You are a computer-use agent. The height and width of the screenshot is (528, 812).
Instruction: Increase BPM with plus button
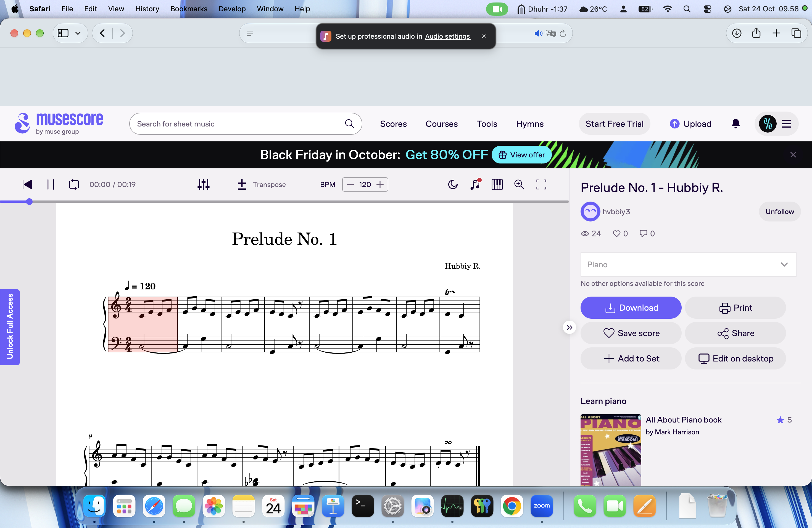(380, 184)
